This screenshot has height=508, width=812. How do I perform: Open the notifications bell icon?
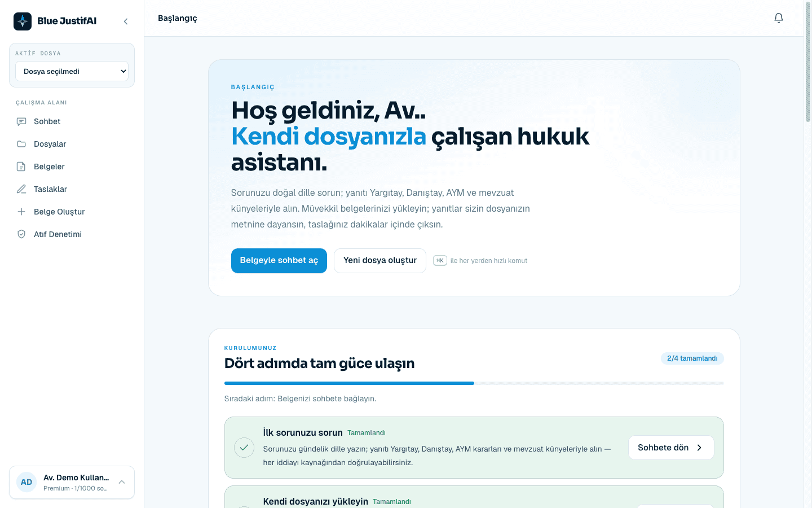[779, 18]
